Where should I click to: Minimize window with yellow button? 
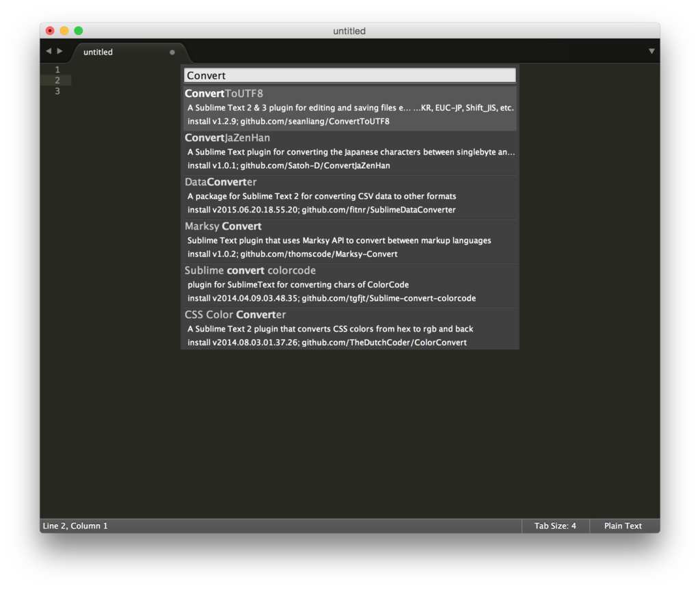[64, 30]
